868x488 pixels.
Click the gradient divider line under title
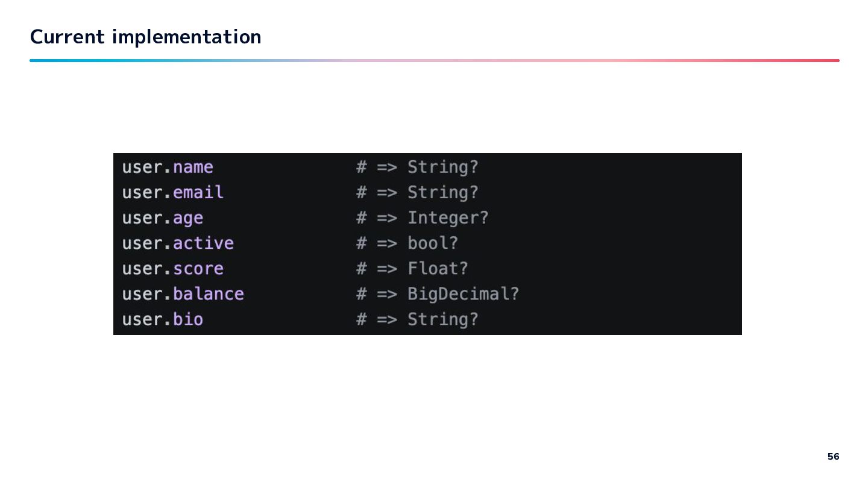[x=434, y=60]
